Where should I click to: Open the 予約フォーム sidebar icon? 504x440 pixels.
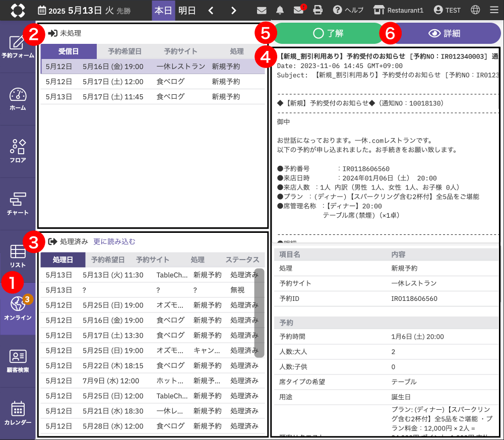pos(17,46)
